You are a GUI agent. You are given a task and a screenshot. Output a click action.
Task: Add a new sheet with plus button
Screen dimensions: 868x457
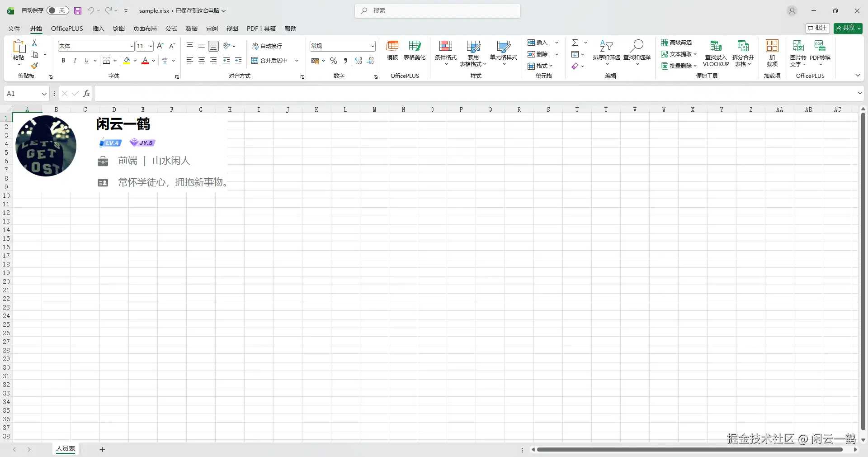[x=102, y=449]
